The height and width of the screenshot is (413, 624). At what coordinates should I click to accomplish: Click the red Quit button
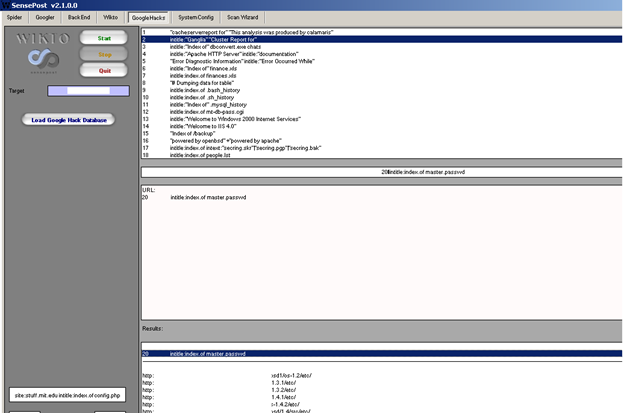[104, 69]
